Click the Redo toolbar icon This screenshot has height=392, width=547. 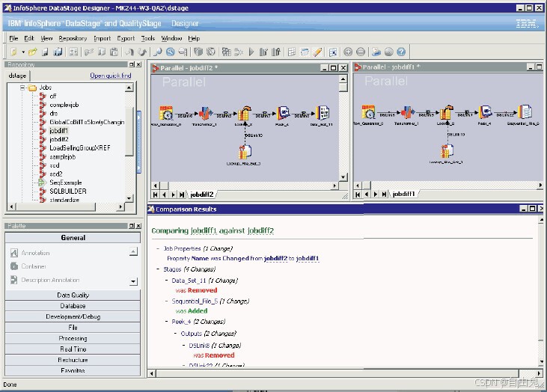coord(142,52)
